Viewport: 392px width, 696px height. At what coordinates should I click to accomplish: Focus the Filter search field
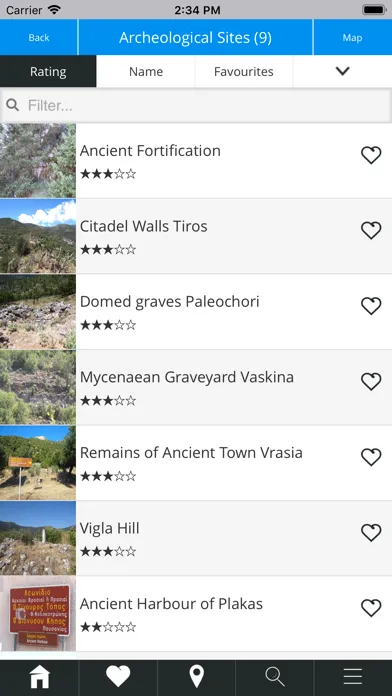196,105
